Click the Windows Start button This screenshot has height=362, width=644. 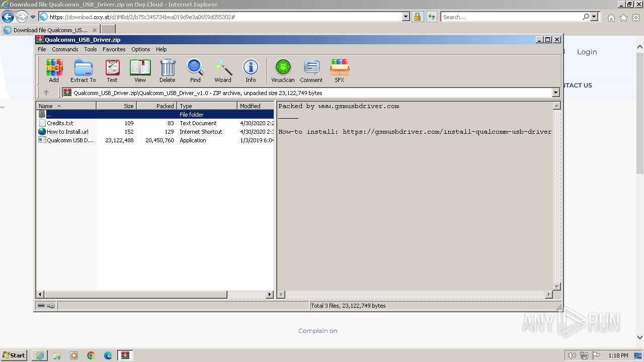coord(14,355)
